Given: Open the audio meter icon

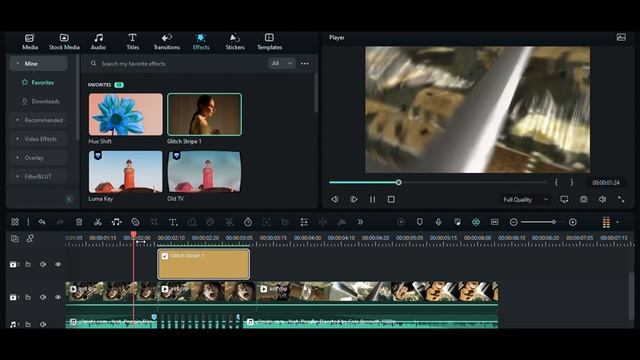Looking at the screenshot, I should (606, 222).
